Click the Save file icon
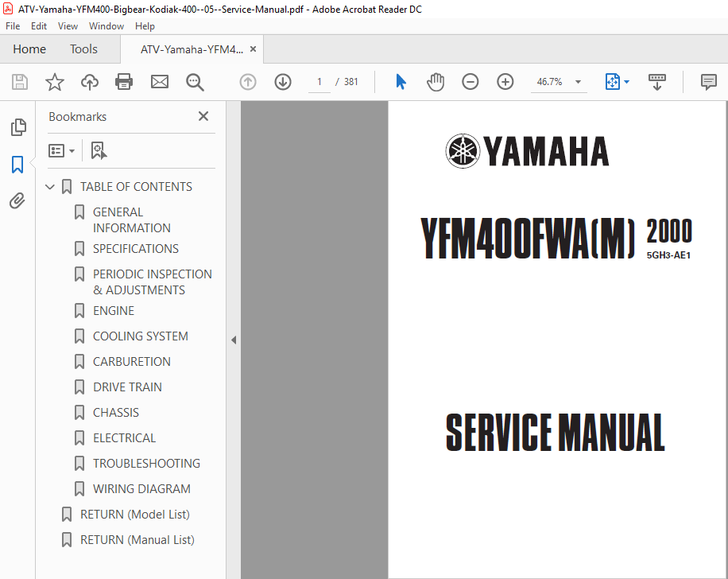728x579 pixels. (x=20, y=82)
